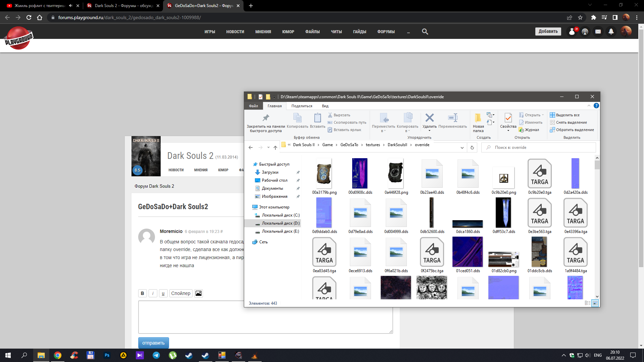Open the 0dff53c7.dds file thumbnail
The height and width of the screenshot is (362, 644).
click(503, 213)
